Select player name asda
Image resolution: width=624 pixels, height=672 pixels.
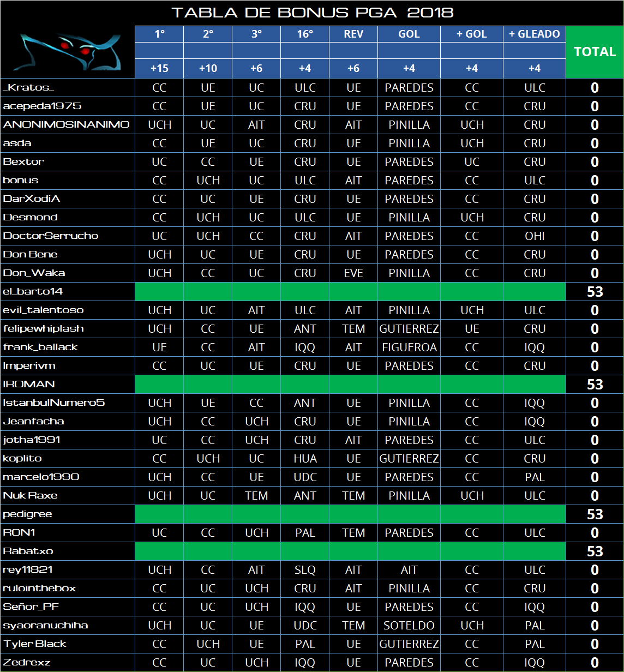coord(17,143)
